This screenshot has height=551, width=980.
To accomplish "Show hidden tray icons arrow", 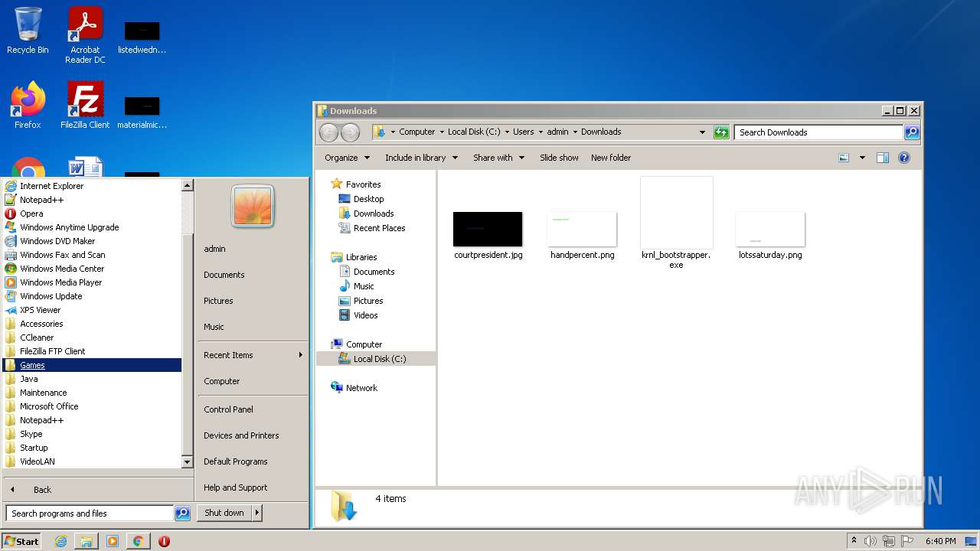I will [x=854, y=541].
